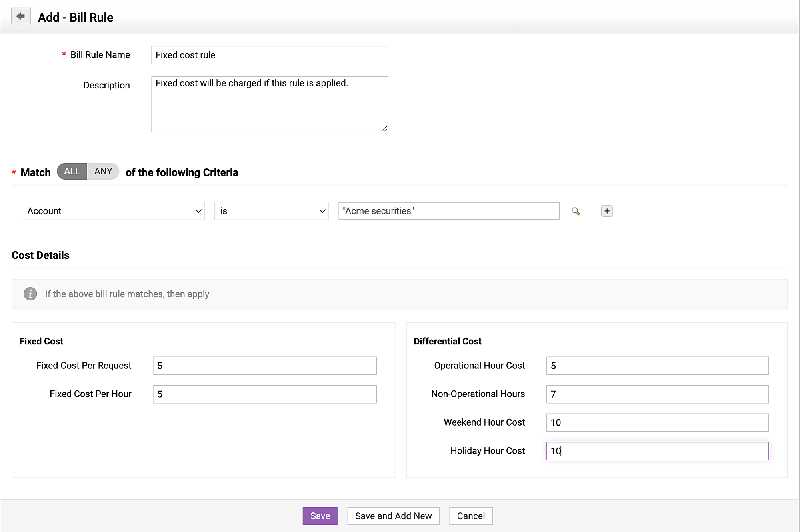Switch match mode to ANY
The height and width of the screenshot is (532, 800).
(103, 171)
